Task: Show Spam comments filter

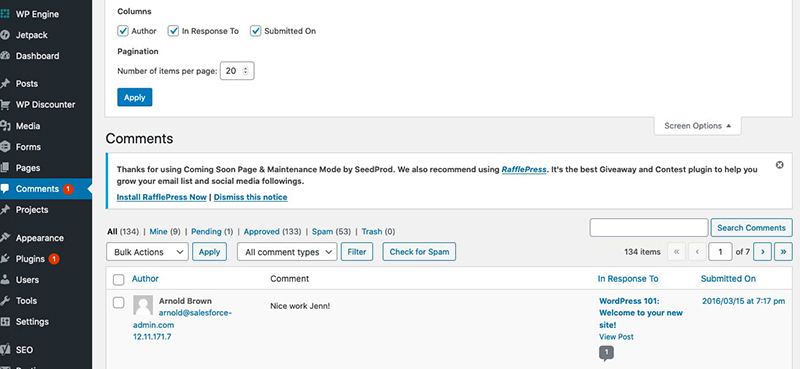Action: 322,231
